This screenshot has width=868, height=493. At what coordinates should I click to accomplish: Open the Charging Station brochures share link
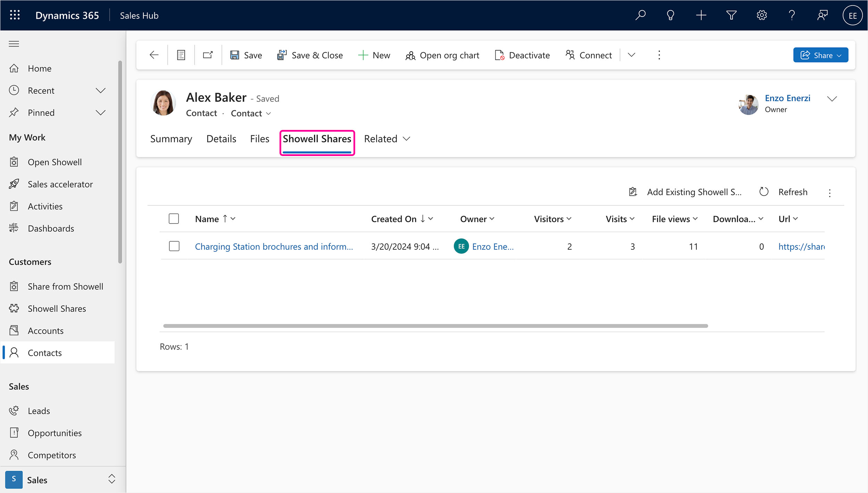coord(274,246)
